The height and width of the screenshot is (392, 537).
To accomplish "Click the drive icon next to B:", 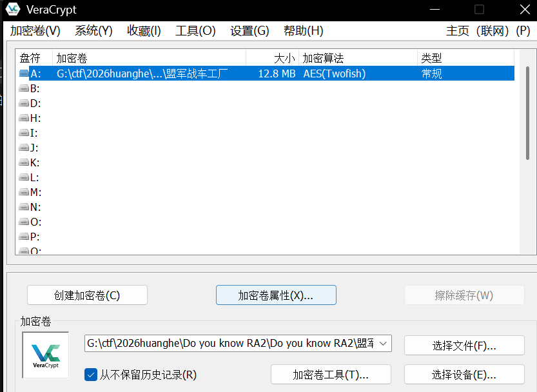I will click(24, 88).
